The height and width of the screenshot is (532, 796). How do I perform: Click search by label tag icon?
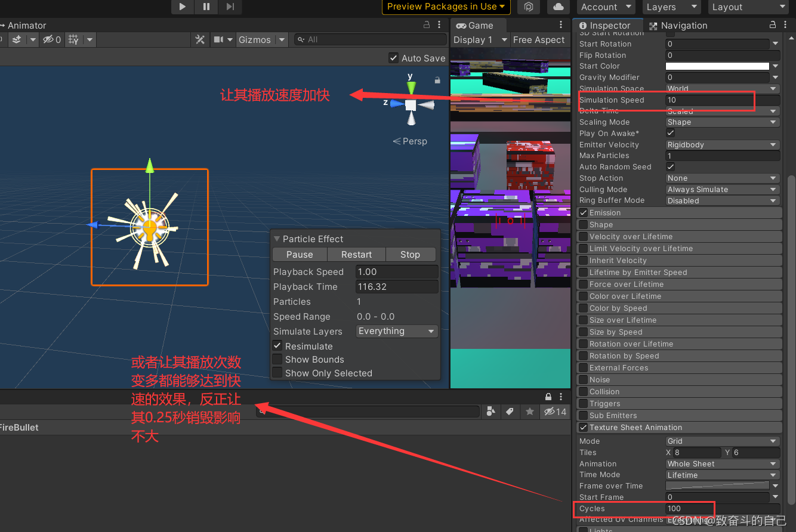(510, 412)
